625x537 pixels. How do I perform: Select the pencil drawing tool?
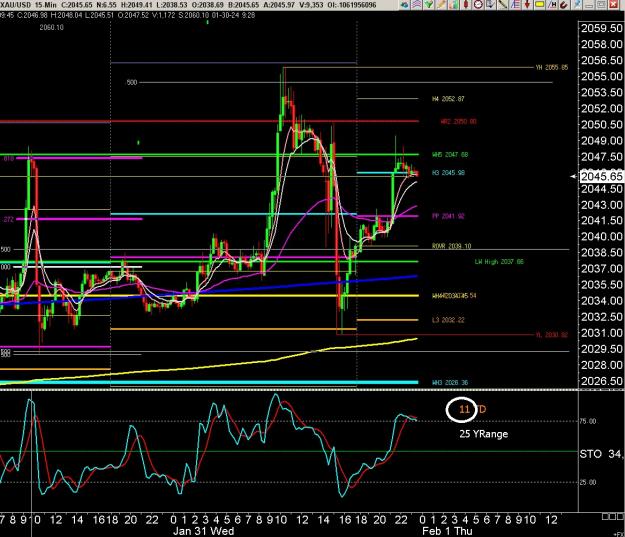(441, 4)
